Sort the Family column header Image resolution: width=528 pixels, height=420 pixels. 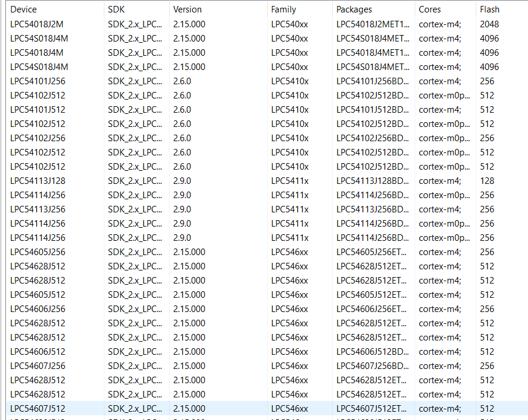pyautogui.click(x=284, y=9)
